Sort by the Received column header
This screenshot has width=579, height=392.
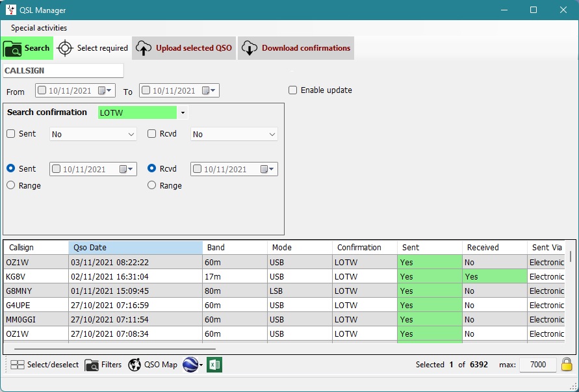pos(495,248)
